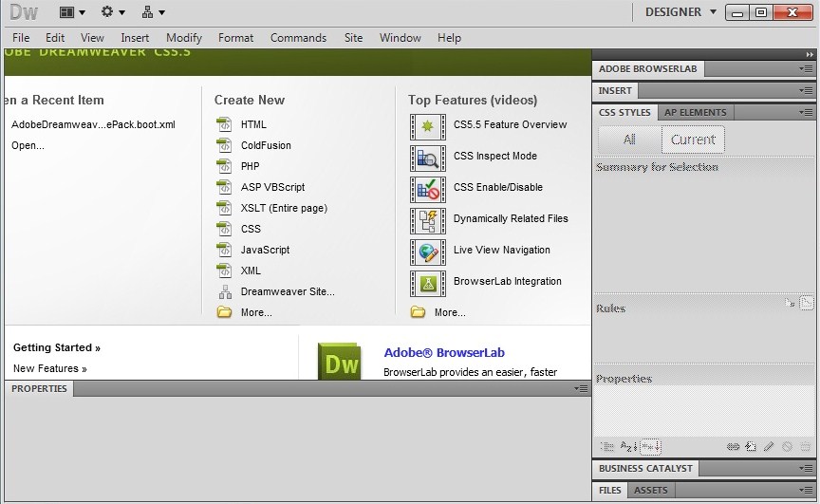Click the ASP VBScript document icon
This screenshot has height=504, width=820.
224,187
